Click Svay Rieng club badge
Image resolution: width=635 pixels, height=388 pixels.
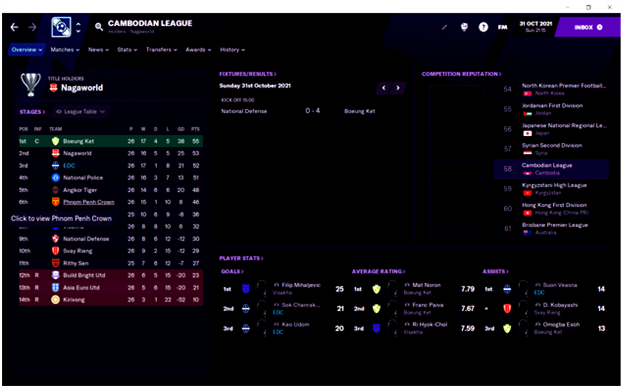pos(55,251)
